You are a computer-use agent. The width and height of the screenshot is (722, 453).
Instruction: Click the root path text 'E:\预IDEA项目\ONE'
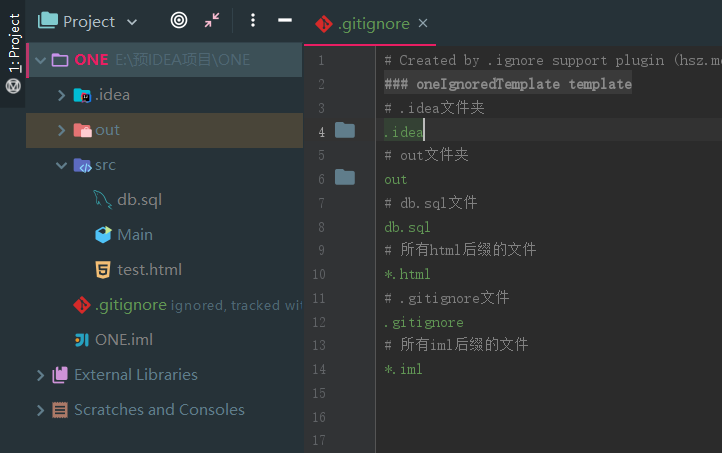point(183,60)
